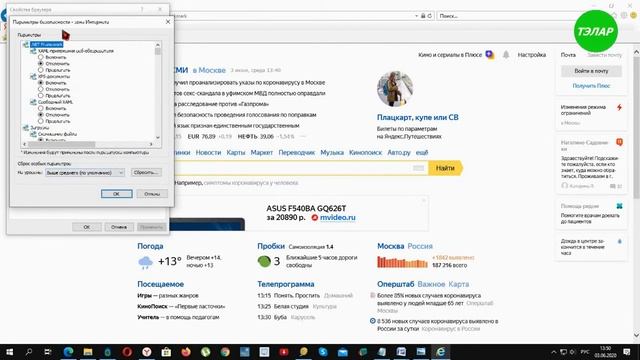
Task: Click the help question mark in Свойства браузера
Action: pos(142,9)
